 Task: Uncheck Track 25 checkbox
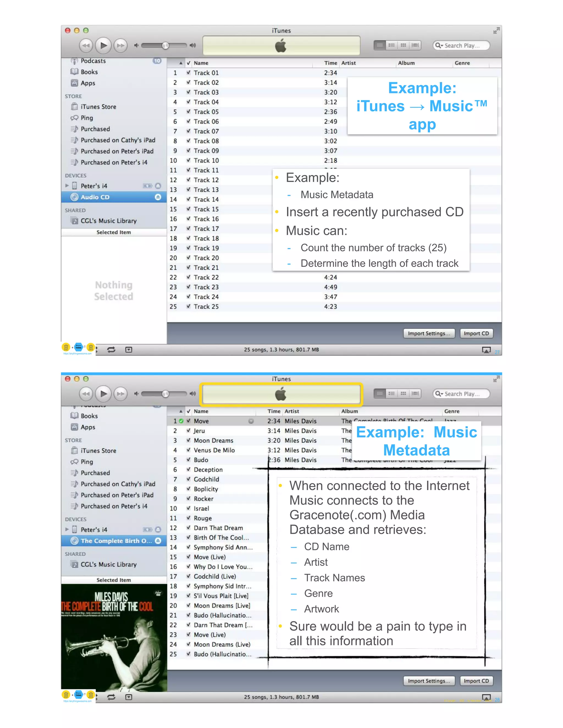click(x=188, y=306)
